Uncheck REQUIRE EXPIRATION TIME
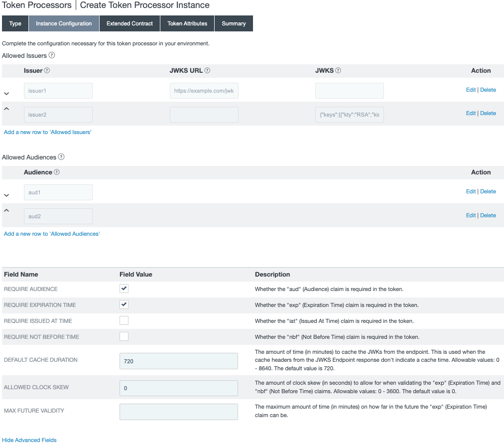Viewport: 504px width, 445px height. point(124,304)
